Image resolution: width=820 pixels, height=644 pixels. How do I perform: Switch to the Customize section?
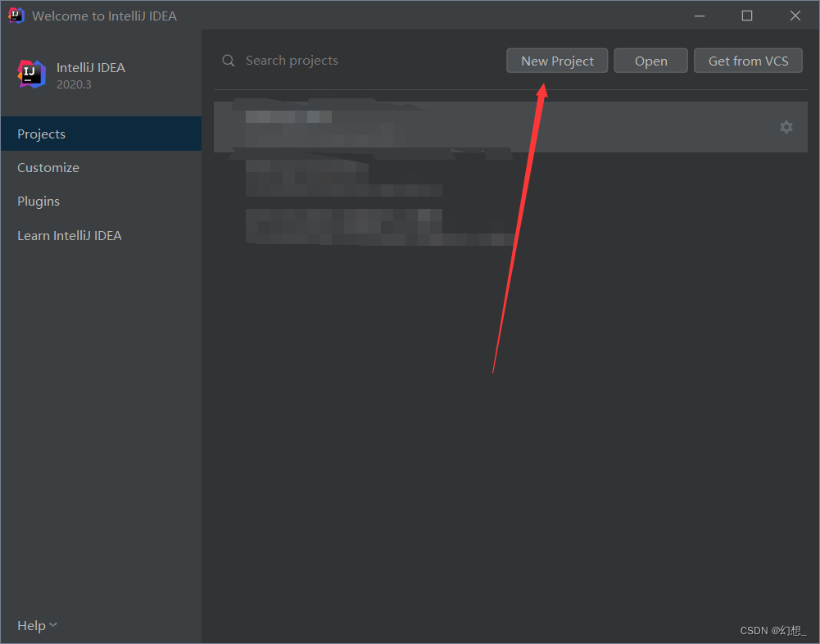click(x=101, y=167)
